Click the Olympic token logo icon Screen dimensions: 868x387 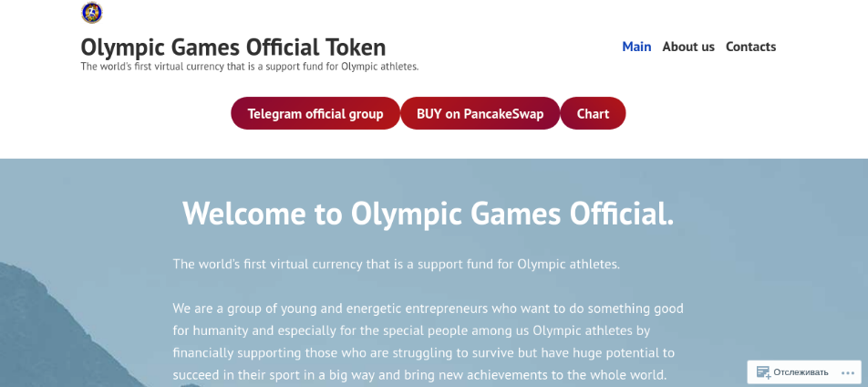coord(91,13)
